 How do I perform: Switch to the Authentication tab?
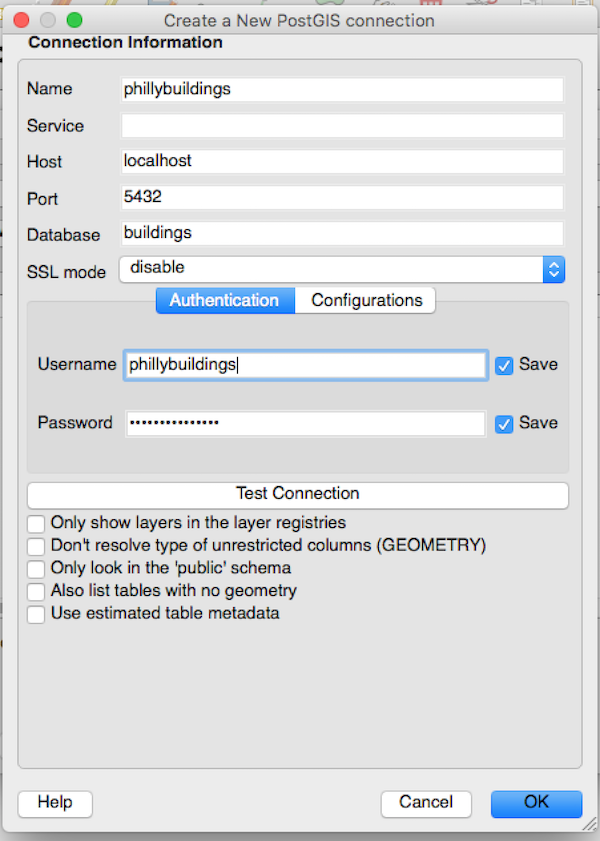coord(225,300)
